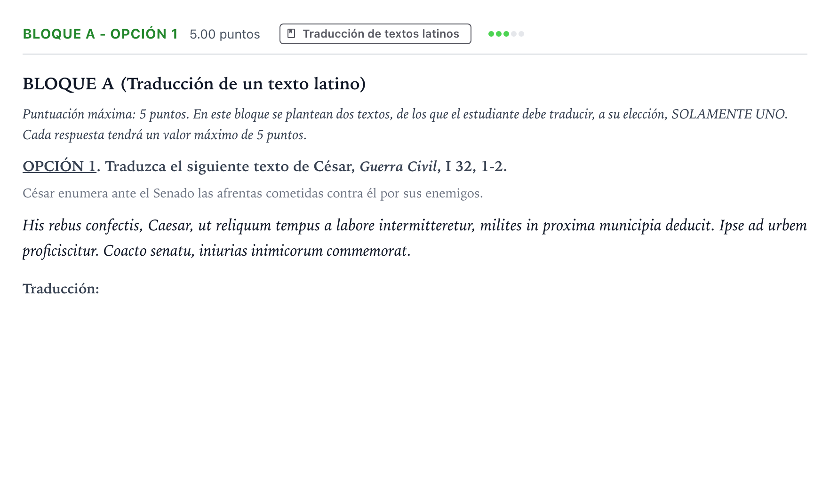Viewport: 830px width, 504px height.
Task: Click the 'BLOQUE A - OPCIÓN 1' green heading
Action: click(100, 34)
